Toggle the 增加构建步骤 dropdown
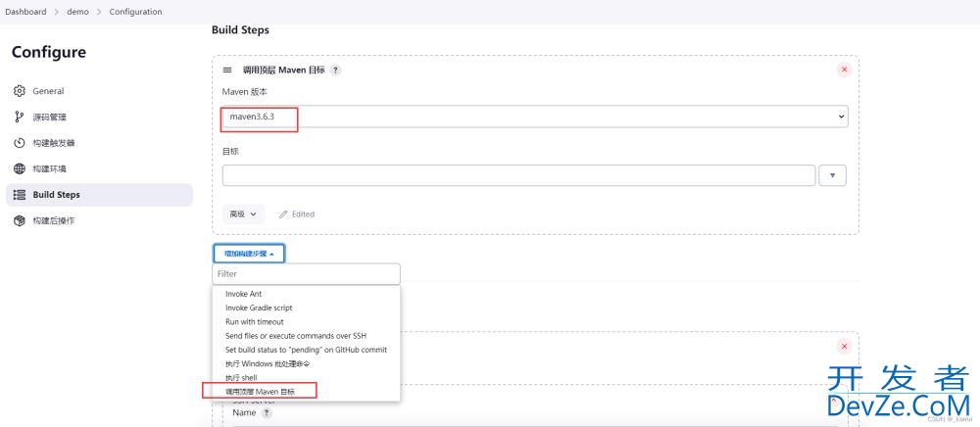Viewport: 980px width, 427px height. point(249,254)
